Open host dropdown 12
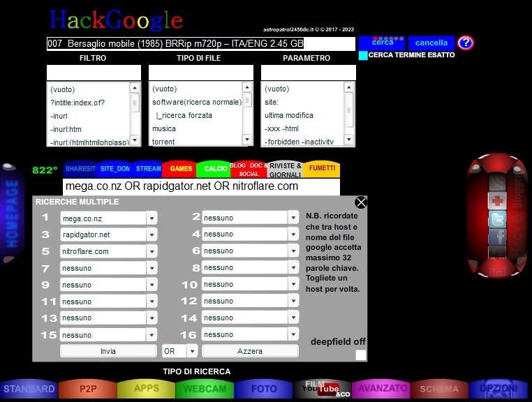Image resolution: width=532 pixels, height=402 pixels. click(293, 301)
